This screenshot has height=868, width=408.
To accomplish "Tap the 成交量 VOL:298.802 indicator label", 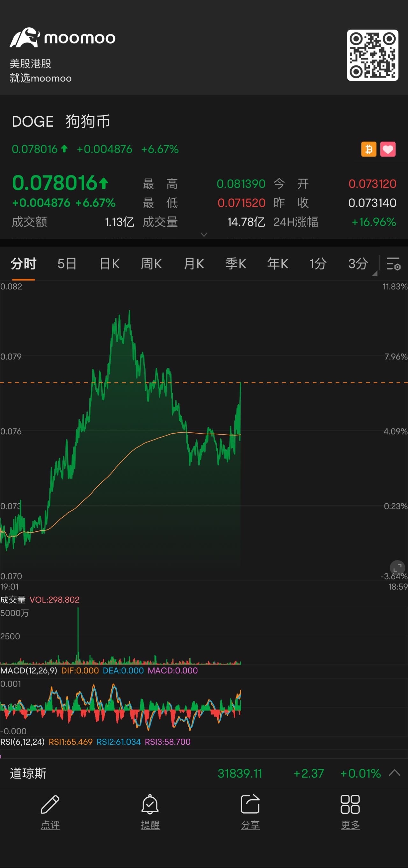I will coord(40,600).
